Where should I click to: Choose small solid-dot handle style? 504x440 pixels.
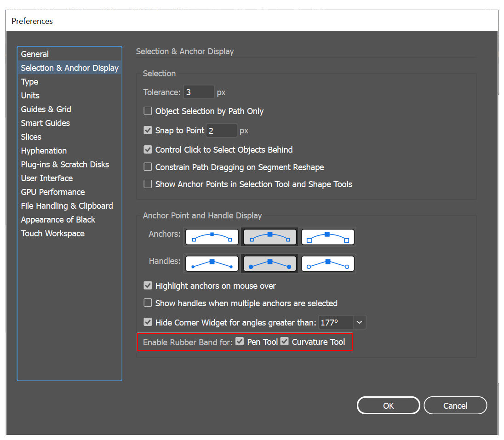coord(212,264)
